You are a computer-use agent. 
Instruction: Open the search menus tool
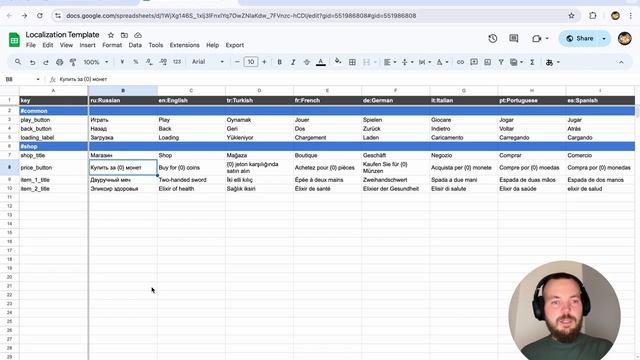(18, 62)
